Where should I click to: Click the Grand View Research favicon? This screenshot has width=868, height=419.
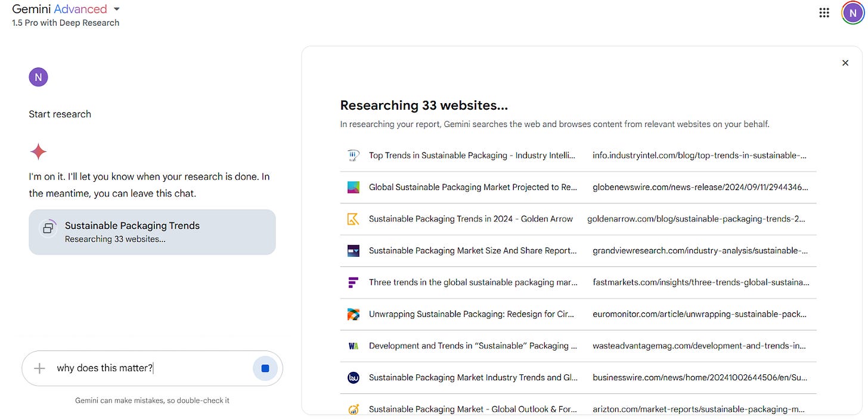coord(354,250)
